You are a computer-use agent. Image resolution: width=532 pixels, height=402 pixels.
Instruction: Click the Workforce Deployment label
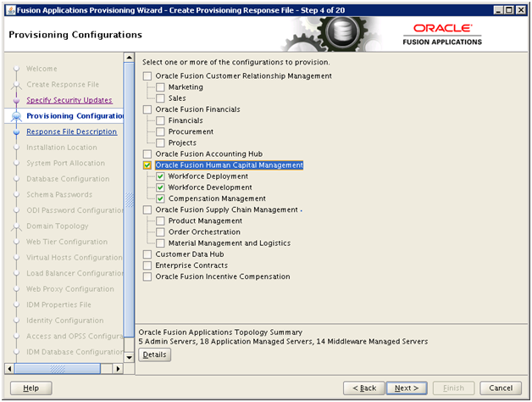pos(208,176)
